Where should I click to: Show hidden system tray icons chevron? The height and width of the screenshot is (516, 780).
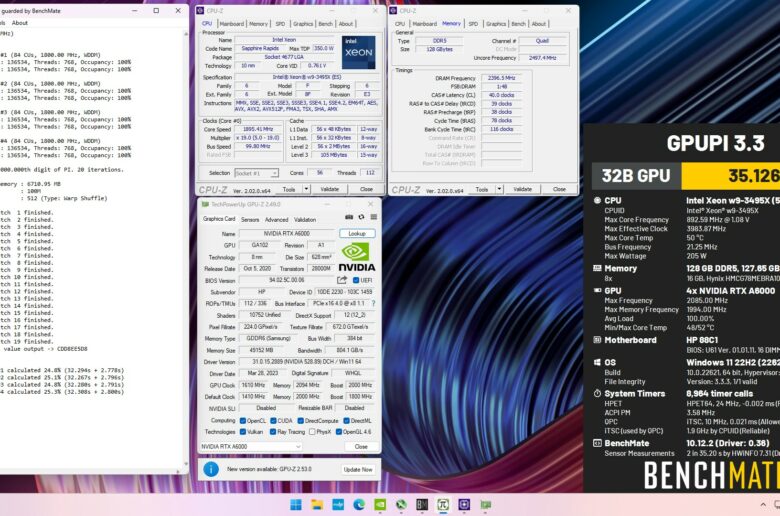tap(763, 505)
